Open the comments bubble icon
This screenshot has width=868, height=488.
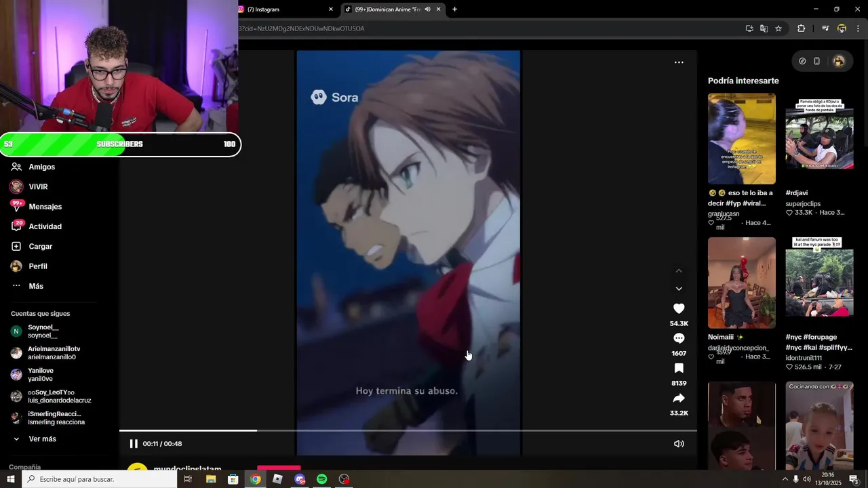pyautogui.click(x=679, y=338)
